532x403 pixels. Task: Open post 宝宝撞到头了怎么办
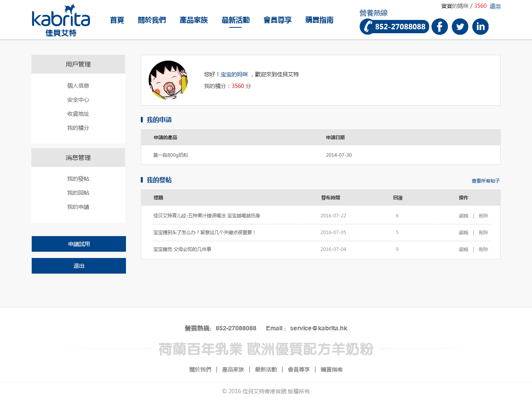point(205,233)
